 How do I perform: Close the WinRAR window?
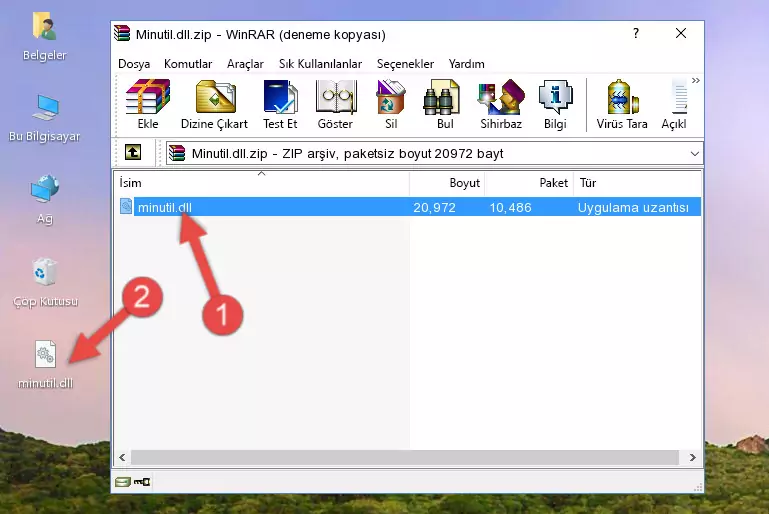tap(681, 33)
